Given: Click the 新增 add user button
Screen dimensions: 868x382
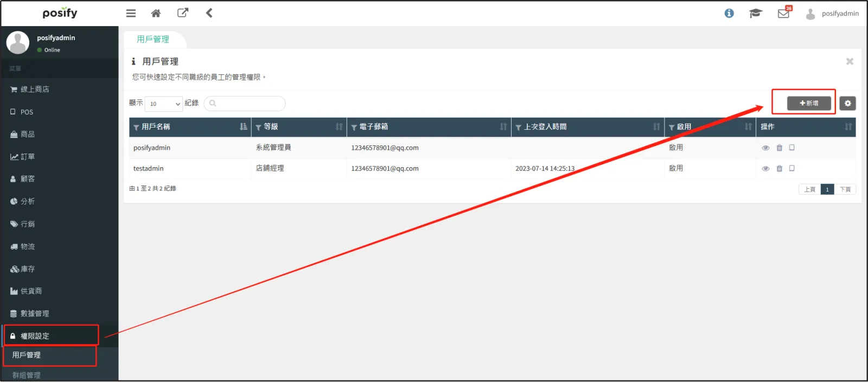Looking at the screenshot, I should click(809, 103).
